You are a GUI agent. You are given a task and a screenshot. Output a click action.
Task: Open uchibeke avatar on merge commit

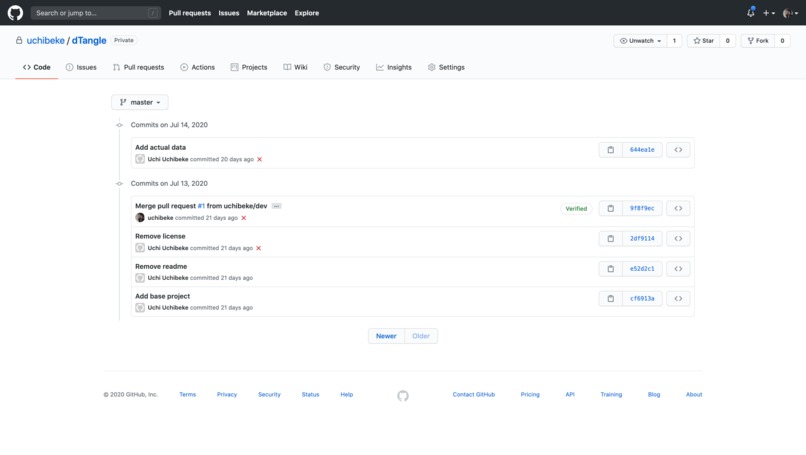pyautogui.click(x=140, y=217)
